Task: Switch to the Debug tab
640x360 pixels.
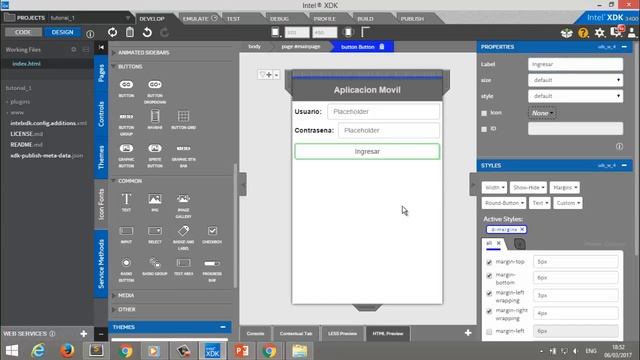Action: [x=279, y=19]
